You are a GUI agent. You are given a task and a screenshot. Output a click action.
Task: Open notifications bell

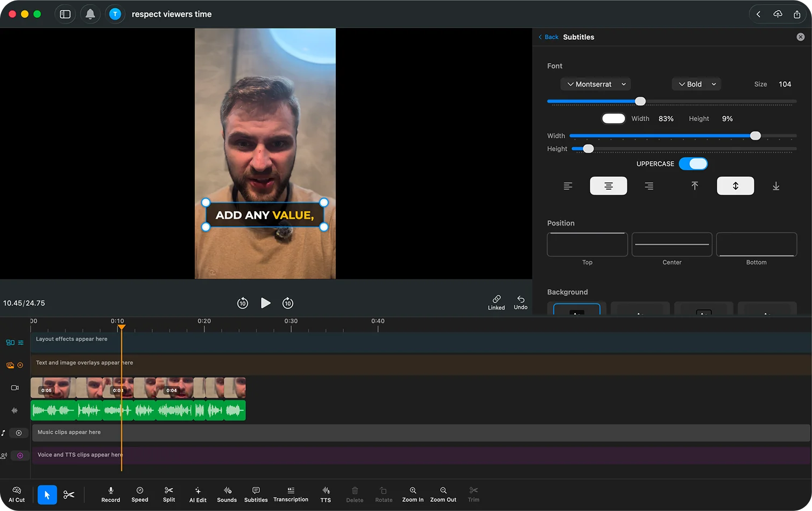[x=90, y=14]
